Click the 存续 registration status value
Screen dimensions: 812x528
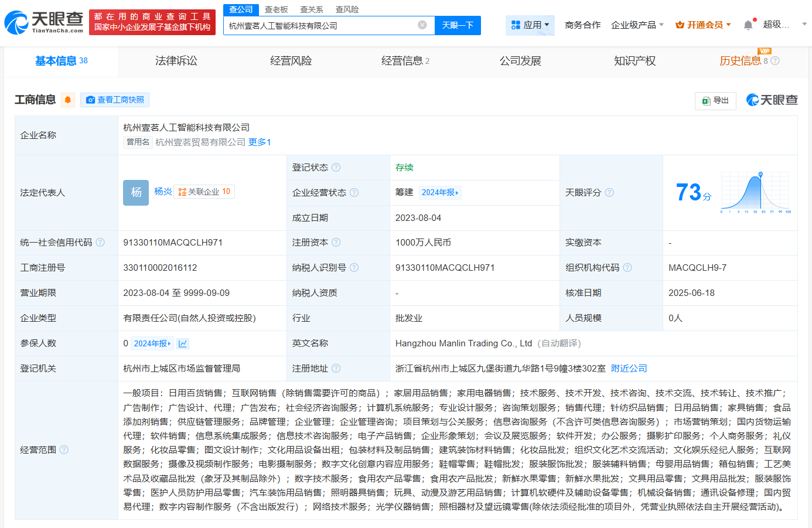pyautogui.click(x=404, y=168)
